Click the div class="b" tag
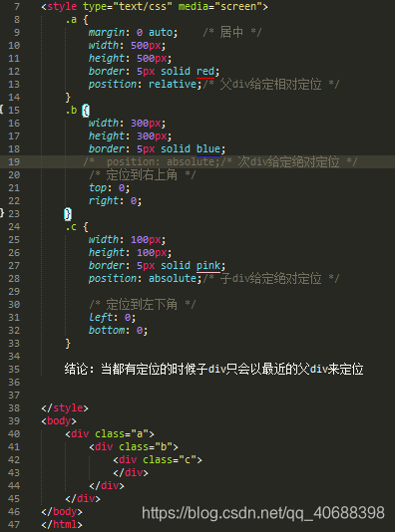Image resolution: width=395 pixels, height=532 pixels. click(134, 447)
